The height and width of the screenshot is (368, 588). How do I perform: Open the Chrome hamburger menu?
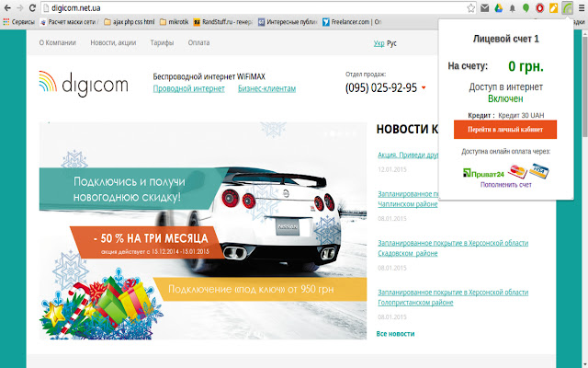click(x=582, y=8)
